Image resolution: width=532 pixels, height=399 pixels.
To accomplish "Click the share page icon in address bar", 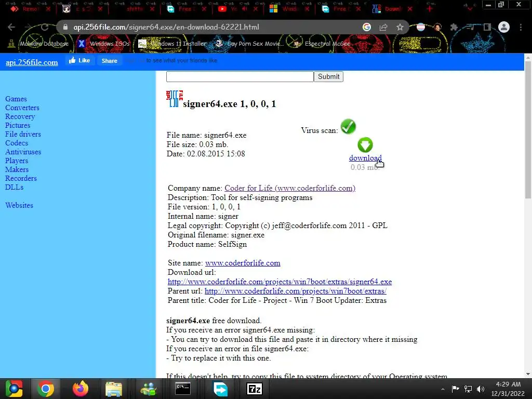I will point(383,27).
